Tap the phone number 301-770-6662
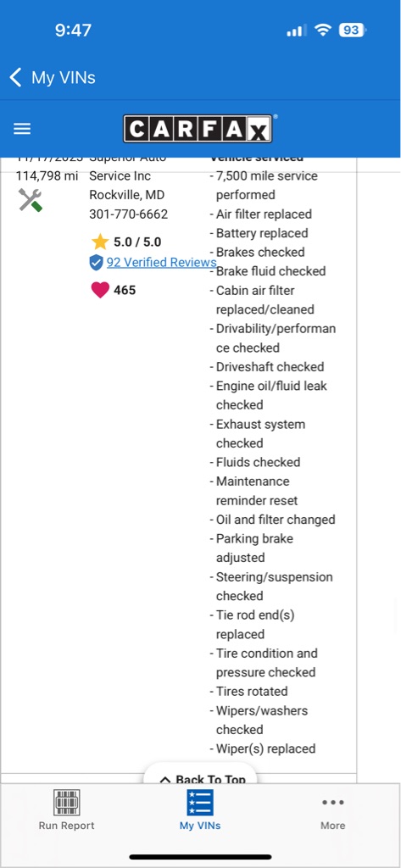 click(x=129, y=214)
